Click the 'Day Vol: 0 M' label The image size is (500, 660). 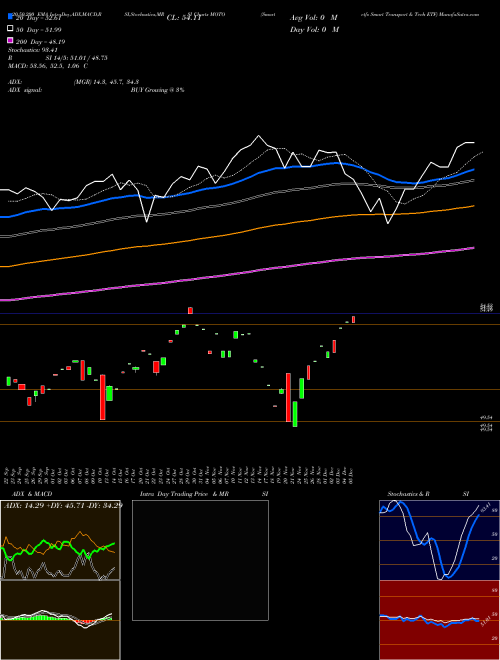(x=314, y=30)
